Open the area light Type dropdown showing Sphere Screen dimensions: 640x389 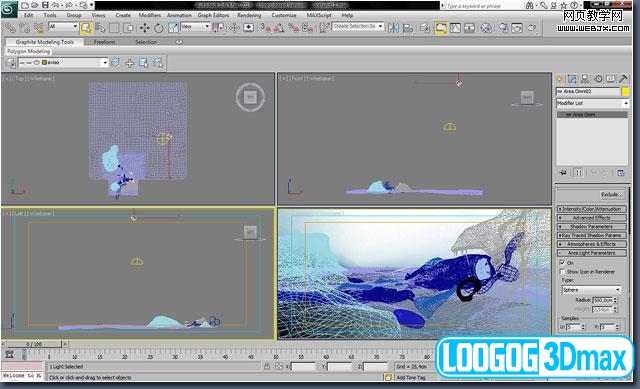point(591,290)
